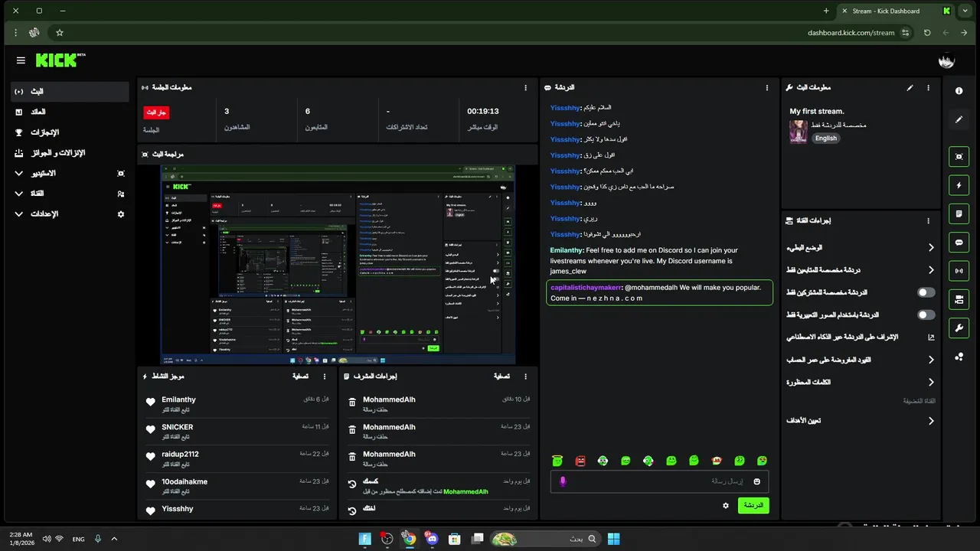This screenshot has height=551, width=980.
Task: Select الإنجازات in the left sidebar
Action: [70, 132]
